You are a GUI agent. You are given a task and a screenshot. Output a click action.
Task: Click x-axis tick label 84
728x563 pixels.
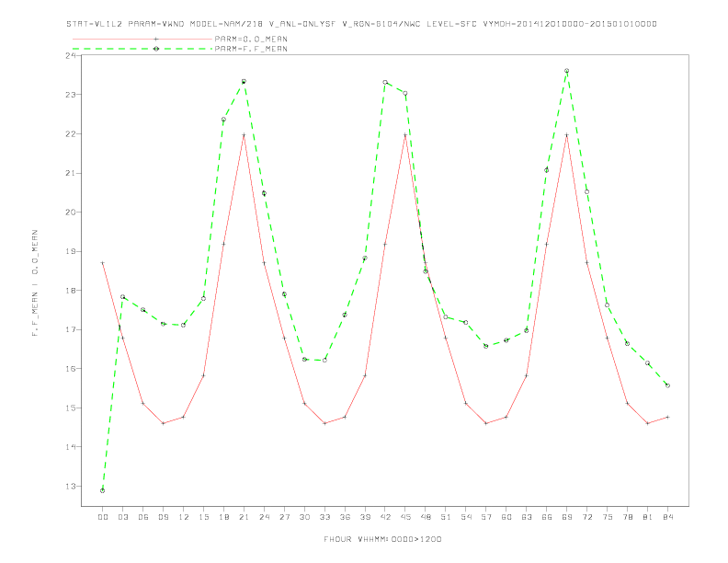coord(667,517)
